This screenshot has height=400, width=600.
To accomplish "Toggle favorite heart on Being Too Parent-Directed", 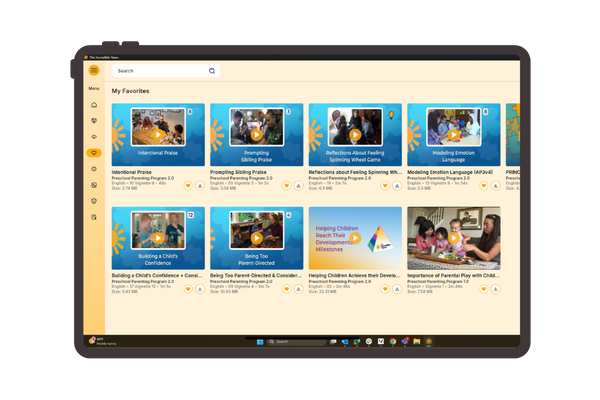I will click(285, 288).
